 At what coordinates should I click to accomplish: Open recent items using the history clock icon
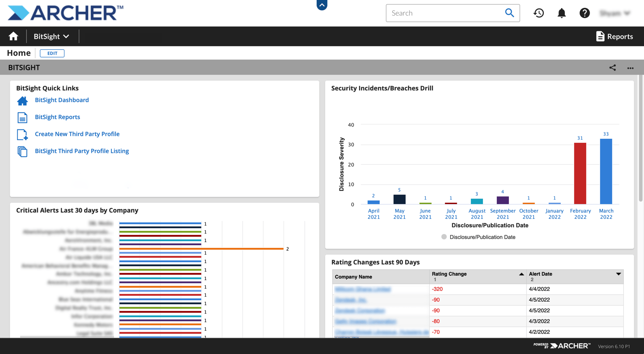(x=538, y=13)
